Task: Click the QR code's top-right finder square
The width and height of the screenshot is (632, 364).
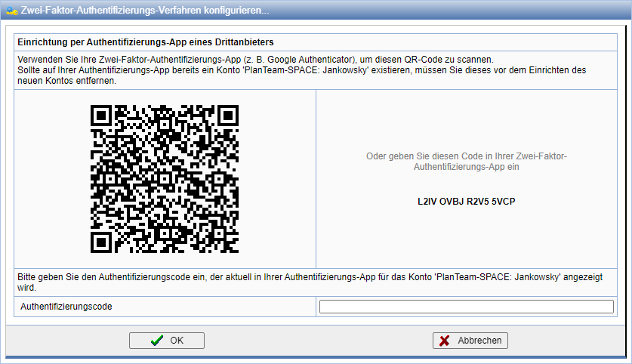Action: click(x=226, y=117)
